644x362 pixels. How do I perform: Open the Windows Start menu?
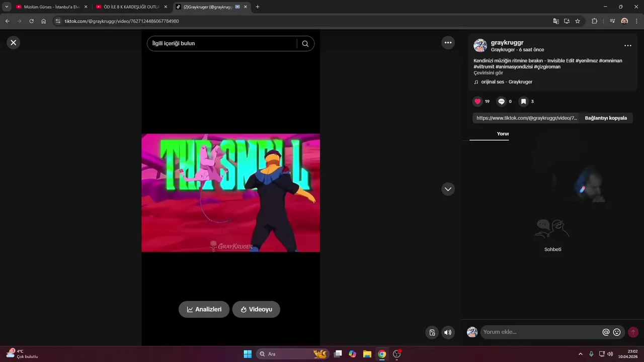(248, 354)
